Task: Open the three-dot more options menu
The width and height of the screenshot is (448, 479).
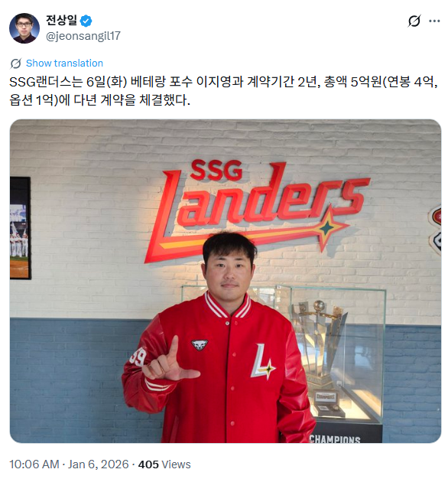Action: (x=434, y=21)
